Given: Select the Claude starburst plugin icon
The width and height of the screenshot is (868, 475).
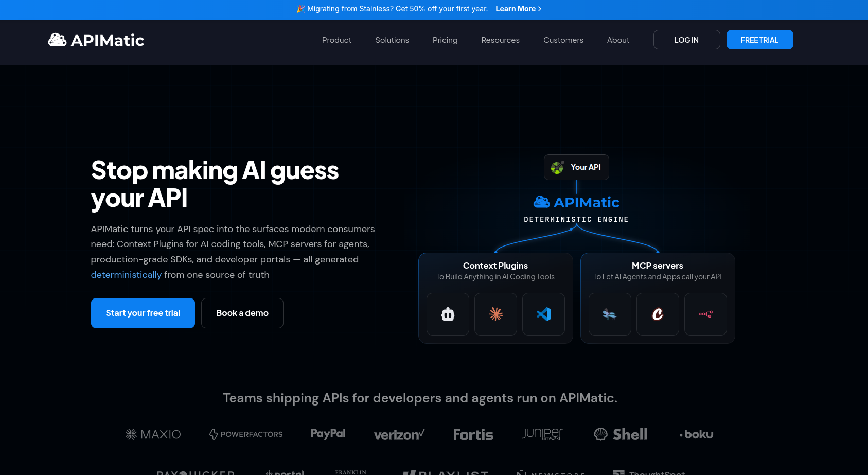Looking at the screenshot, I should click(495, 314).
